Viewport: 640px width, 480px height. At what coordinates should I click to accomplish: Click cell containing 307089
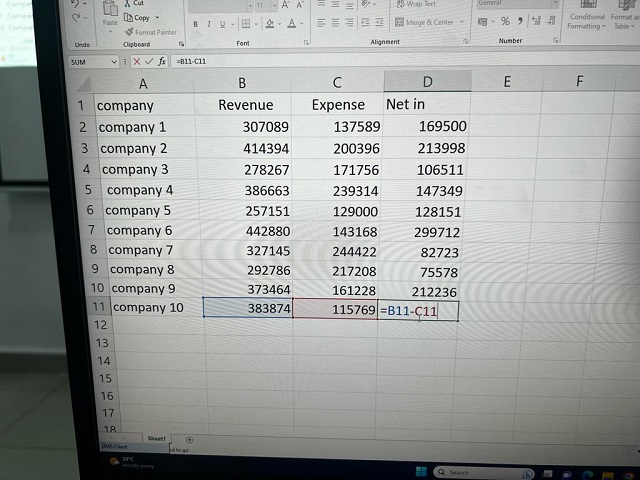click(x=244, y=127)
